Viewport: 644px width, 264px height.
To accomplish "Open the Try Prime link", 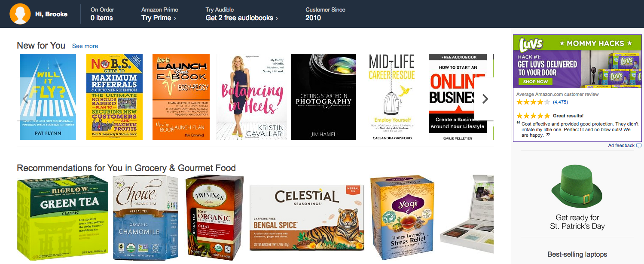I will 159,18.
